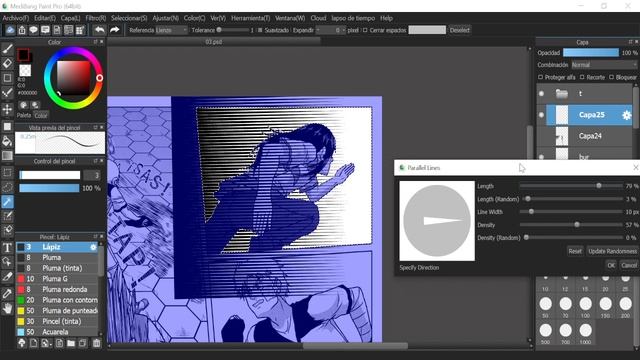Click the export/share icon in toolbar

click(x=22, y=30)
